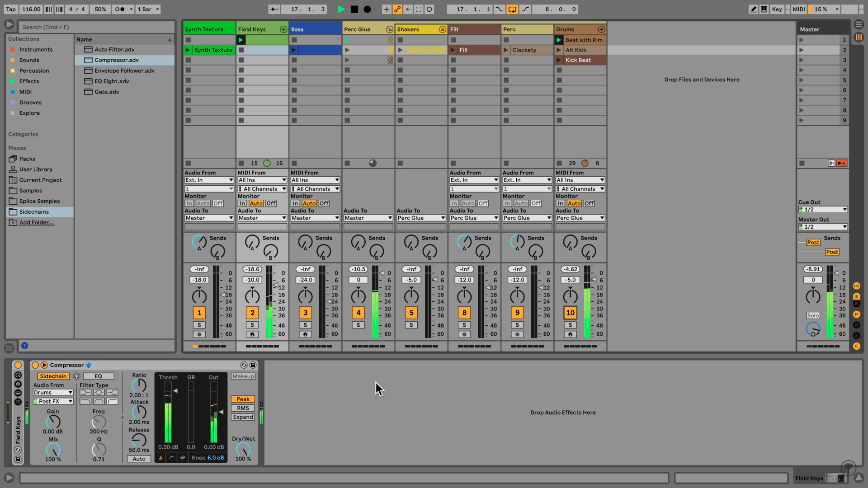Switch compressor to activity view display
868x488 pixels.
(x=183, y=458)
